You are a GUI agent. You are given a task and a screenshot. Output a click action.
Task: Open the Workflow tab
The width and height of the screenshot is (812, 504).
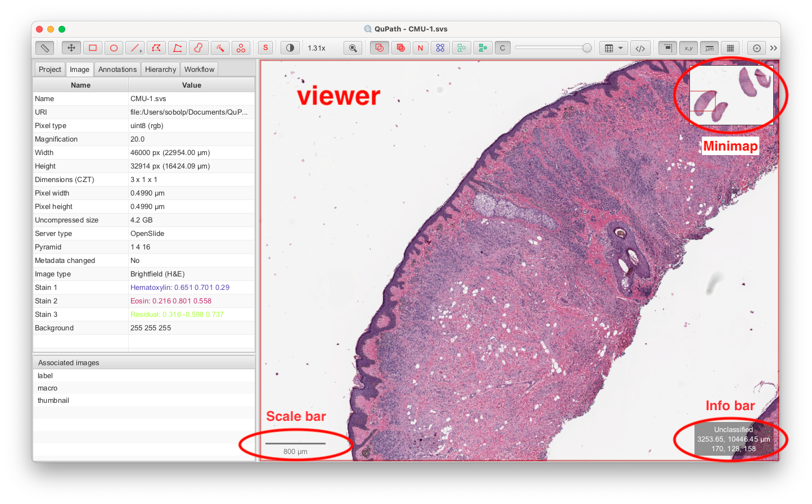coord(199,69)
